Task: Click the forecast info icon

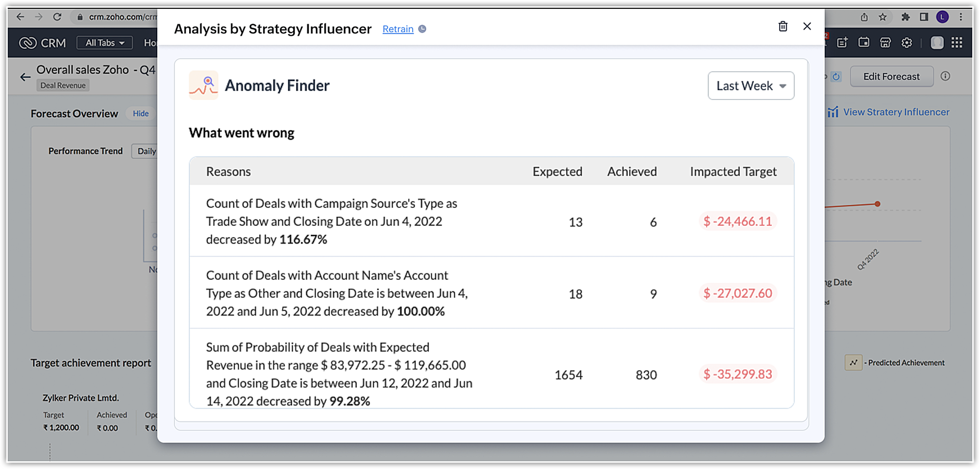Action: click(x=945, y=76)
